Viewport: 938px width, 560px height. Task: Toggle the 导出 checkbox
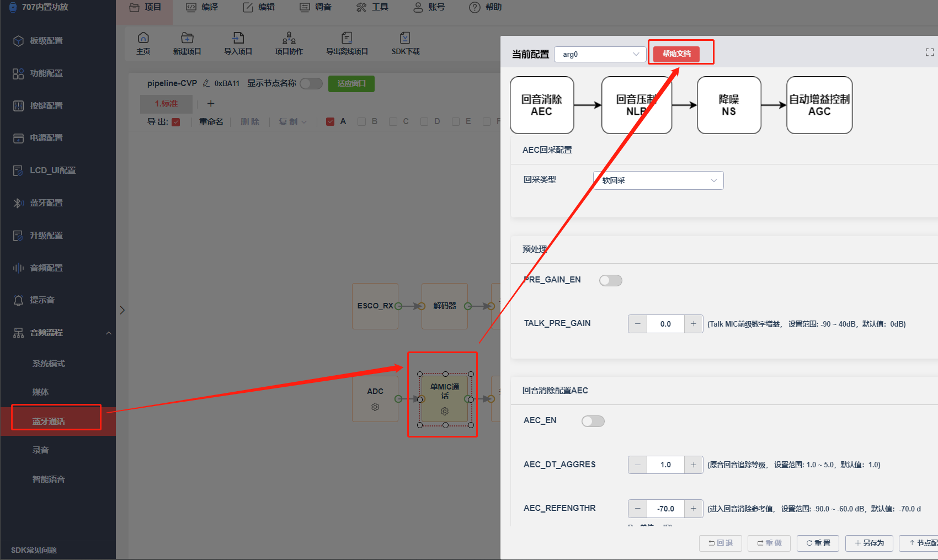click(x=176, y=122)
